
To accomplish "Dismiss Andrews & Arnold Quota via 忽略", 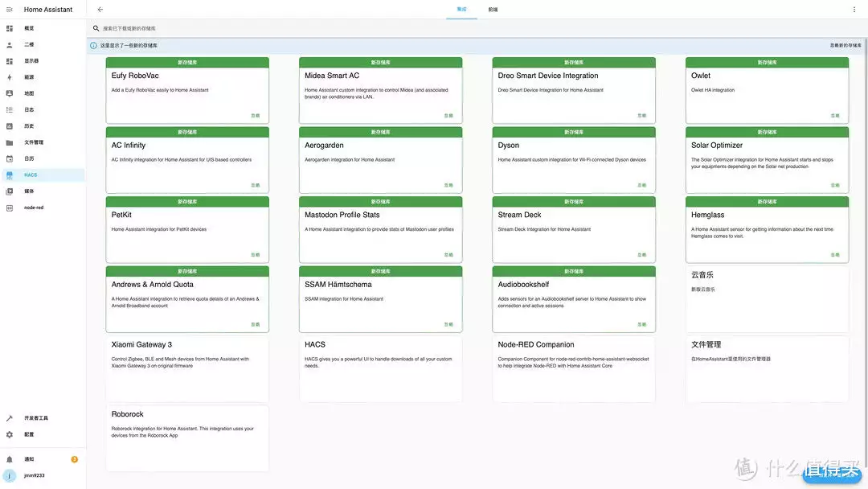I will [256, 325].
